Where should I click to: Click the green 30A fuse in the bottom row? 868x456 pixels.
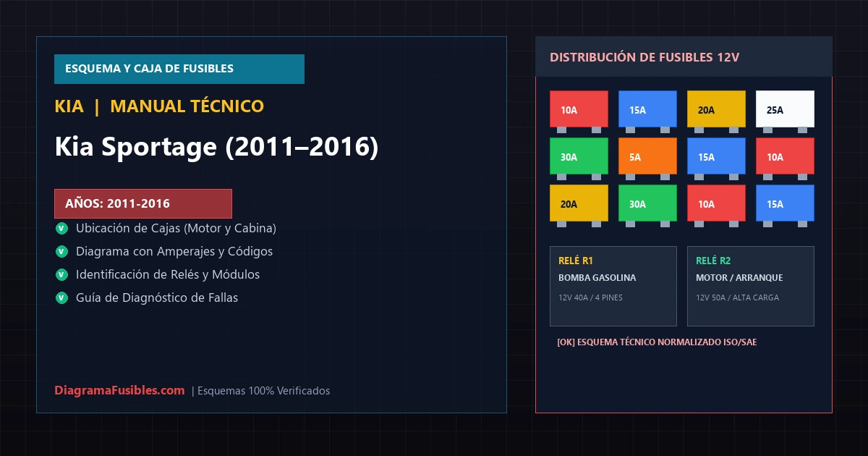click(x=647, y=203)
